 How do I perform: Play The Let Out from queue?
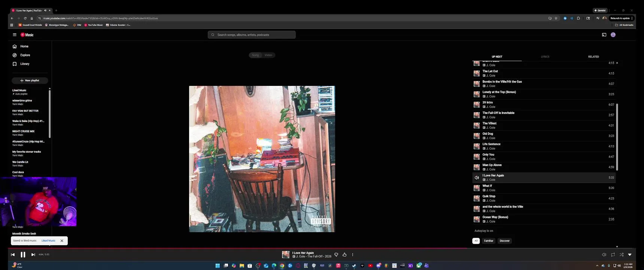tap(544, 73)
